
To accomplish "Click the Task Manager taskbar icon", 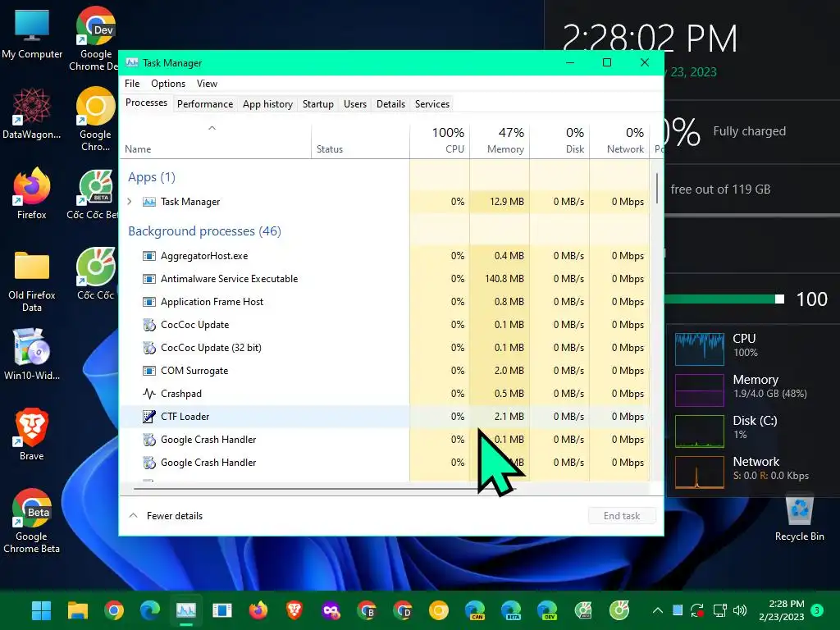I will coord(186,610).
